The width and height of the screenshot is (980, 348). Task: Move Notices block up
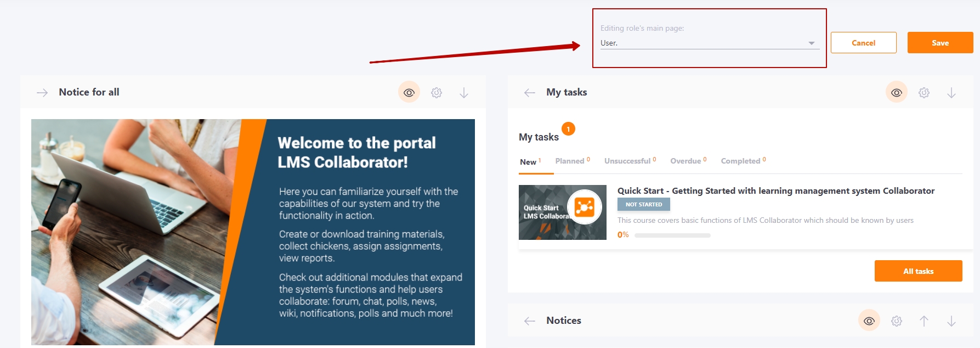point(924,321)
